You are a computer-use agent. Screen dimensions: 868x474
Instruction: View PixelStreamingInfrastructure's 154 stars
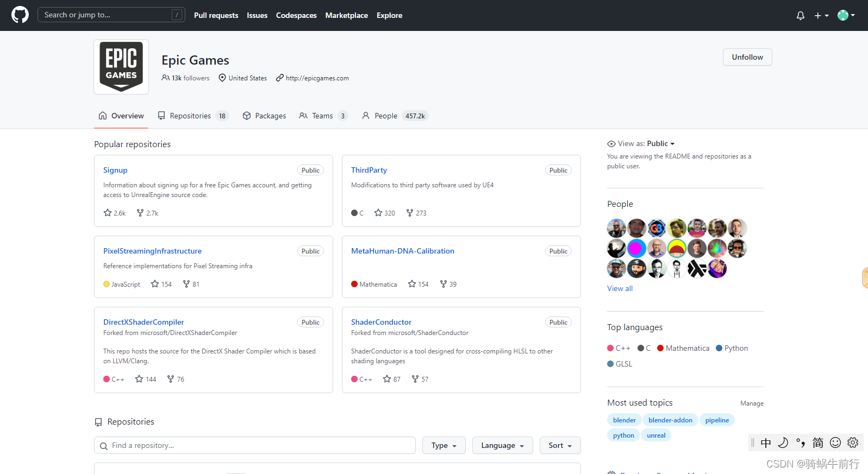(161, 284)
